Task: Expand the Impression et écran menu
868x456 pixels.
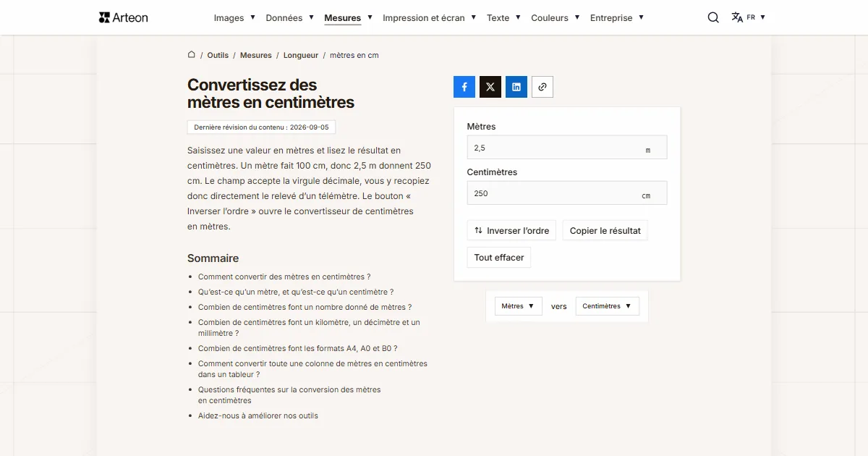Action: [430, 17]
